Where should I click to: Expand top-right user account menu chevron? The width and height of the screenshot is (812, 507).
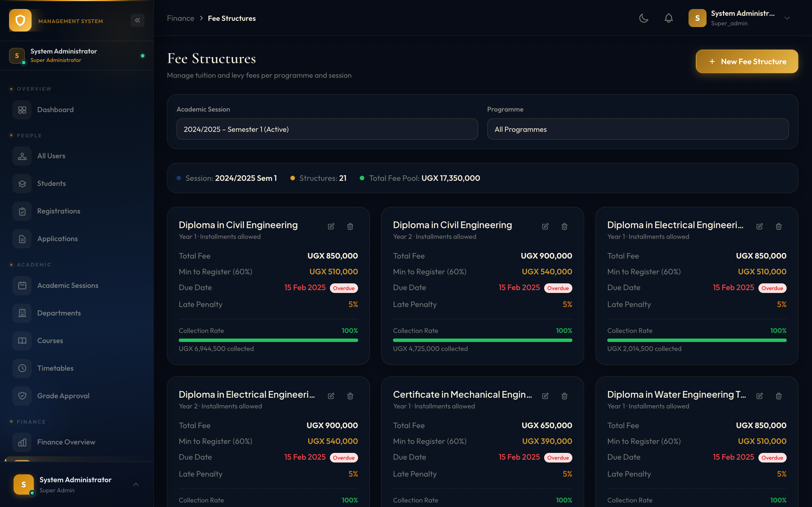pyautogui.click(x=787, y=18)
